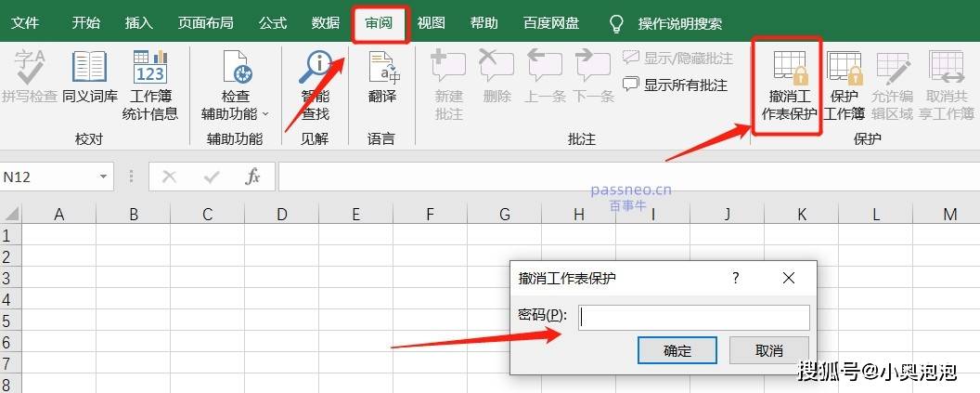Switch to the 公式 formulas tab

click(x=273, y=23)
